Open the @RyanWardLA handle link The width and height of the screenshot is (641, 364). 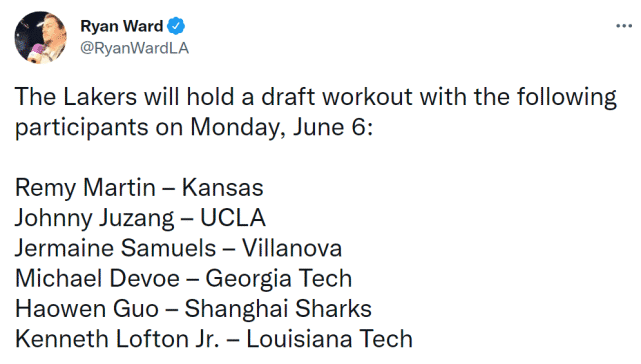pyautogui.click(x=134, y=48)
